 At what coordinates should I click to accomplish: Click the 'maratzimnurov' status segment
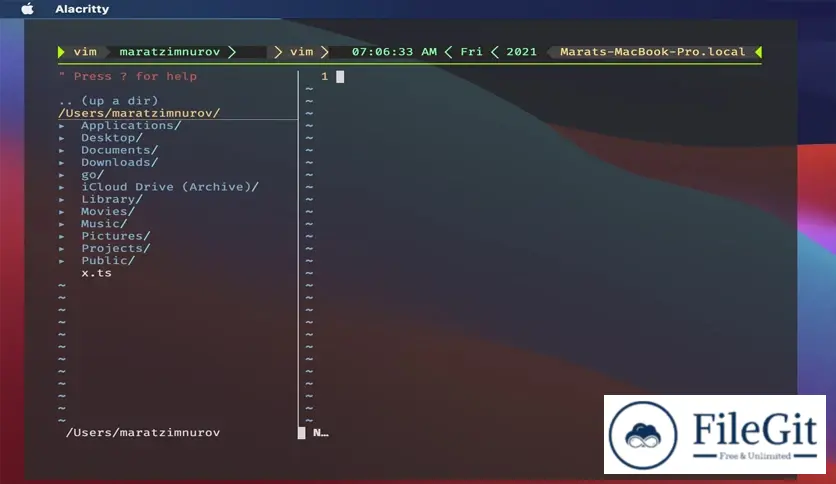coord(170,52)
